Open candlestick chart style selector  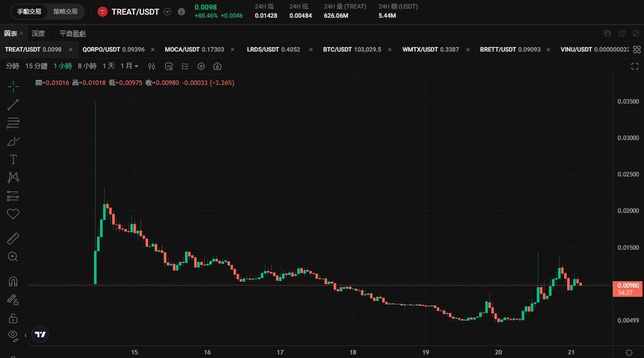click(152, 67)
